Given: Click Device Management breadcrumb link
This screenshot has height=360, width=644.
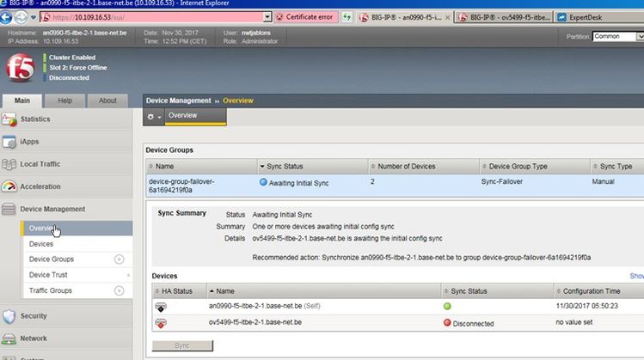Looking at the screenshot, I should pos(178,101).
